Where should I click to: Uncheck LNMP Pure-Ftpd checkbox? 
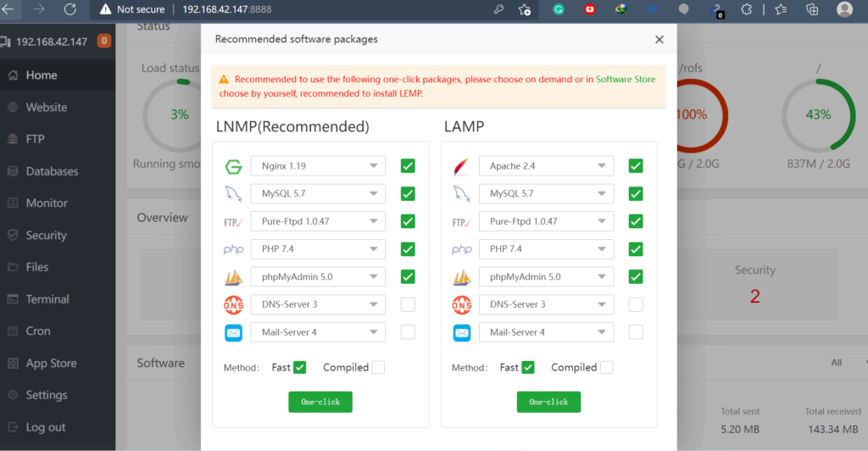408,221
